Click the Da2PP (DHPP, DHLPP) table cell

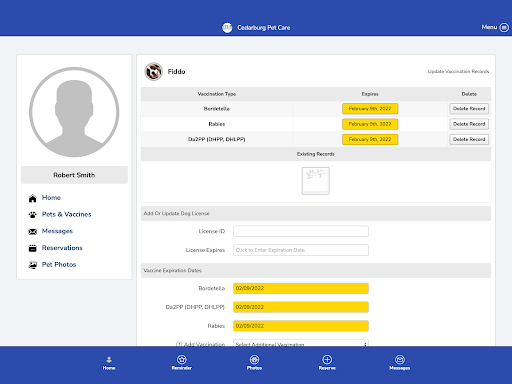[x=217, y=139]
